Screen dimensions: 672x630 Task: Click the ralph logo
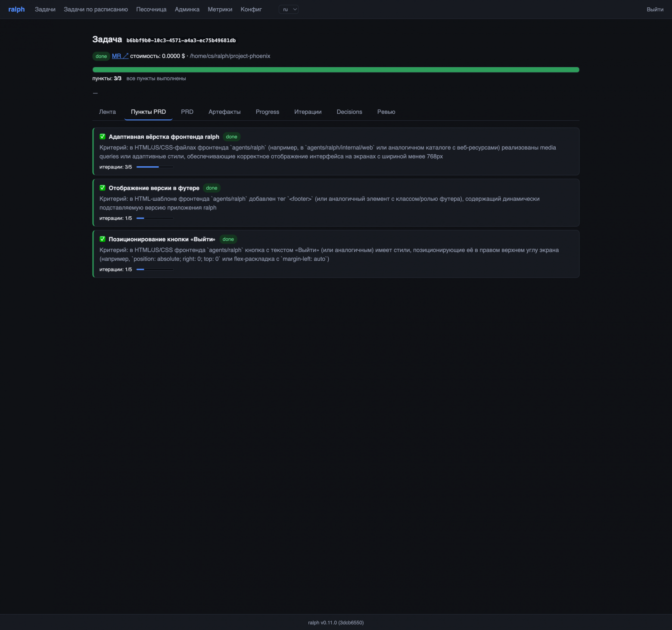16,9
